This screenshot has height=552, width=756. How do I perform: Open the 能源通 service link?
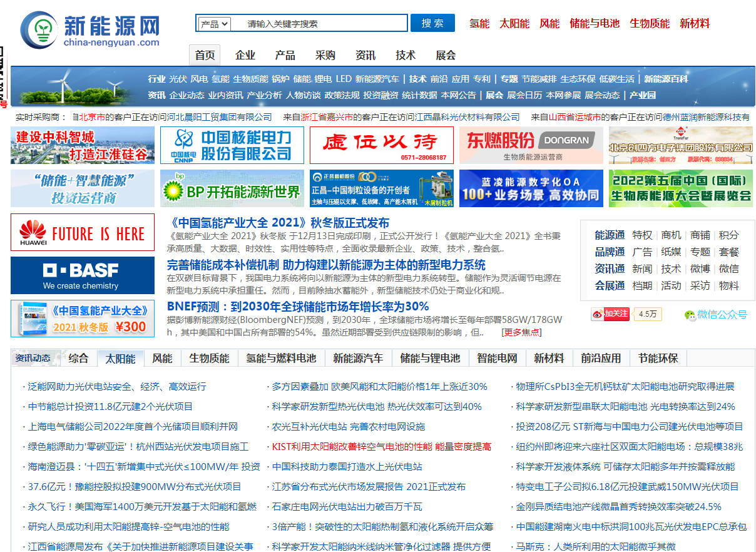[x=610, y=235]
